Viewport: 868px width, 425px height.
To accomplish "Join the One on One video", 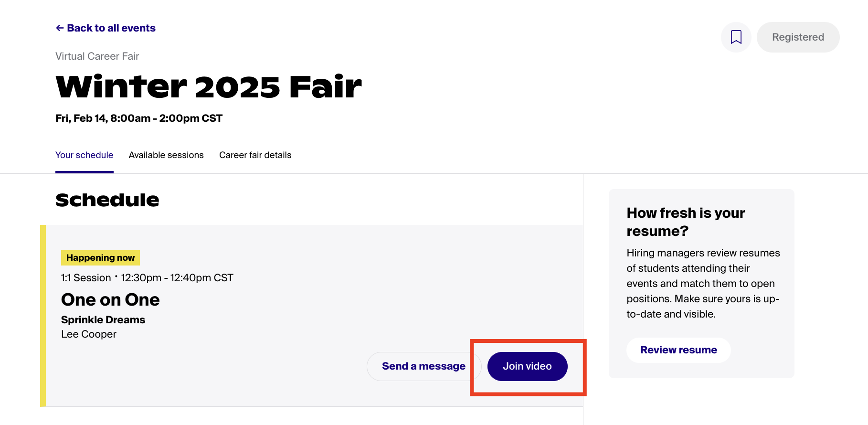I will pyautogui.click(x=527, y=366).
